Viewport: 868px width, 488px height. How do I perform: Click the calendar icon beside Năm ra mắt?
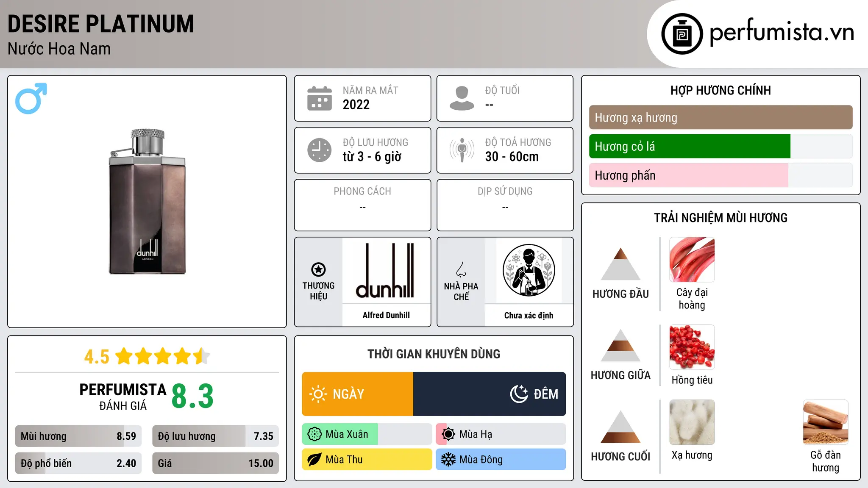(320, 98)
